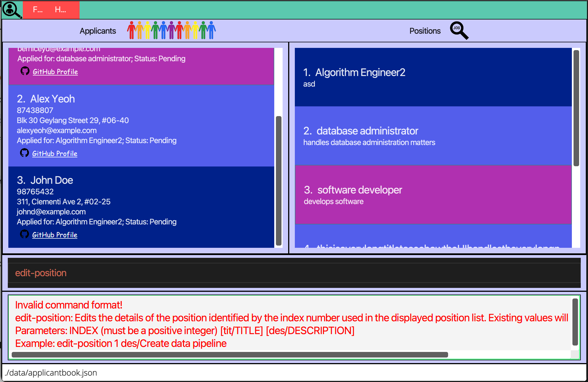Click the ./data/applicantbook.json status bar path
Image resolution: width=588 pixels, height=382 pixels.
(51, 373)
